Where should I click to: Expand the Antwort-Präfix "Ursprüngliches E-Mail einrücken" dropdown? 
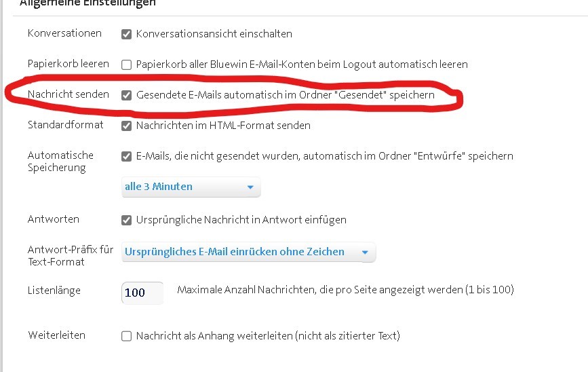coord(248,253)
